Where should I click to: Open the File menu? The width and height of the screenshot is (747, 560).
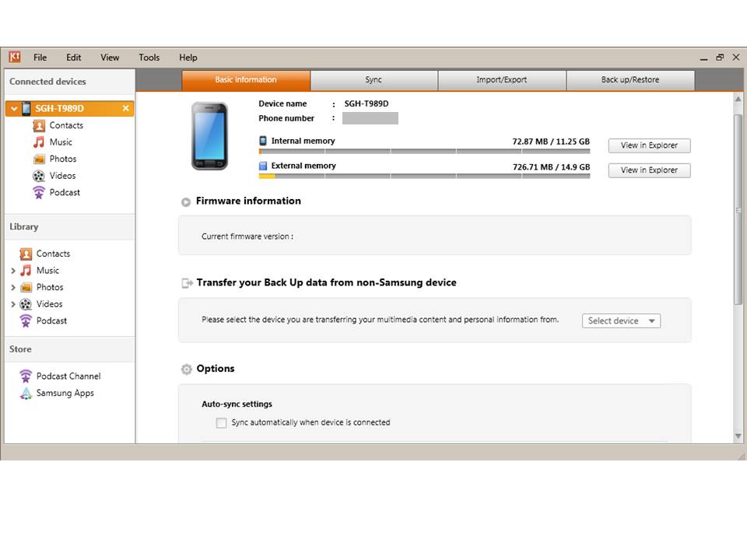tap(40, 58)
